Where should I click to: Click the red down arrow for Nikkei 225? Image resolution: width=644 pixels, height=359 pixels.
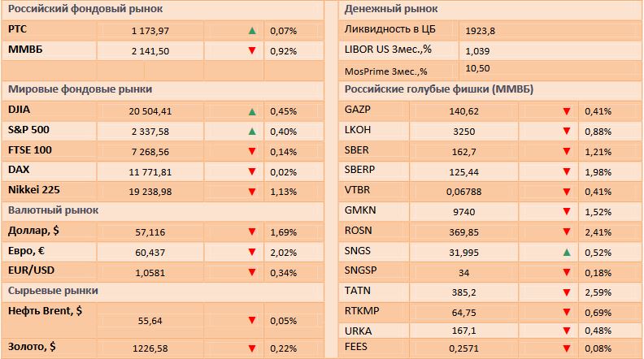tap(253, 192)
